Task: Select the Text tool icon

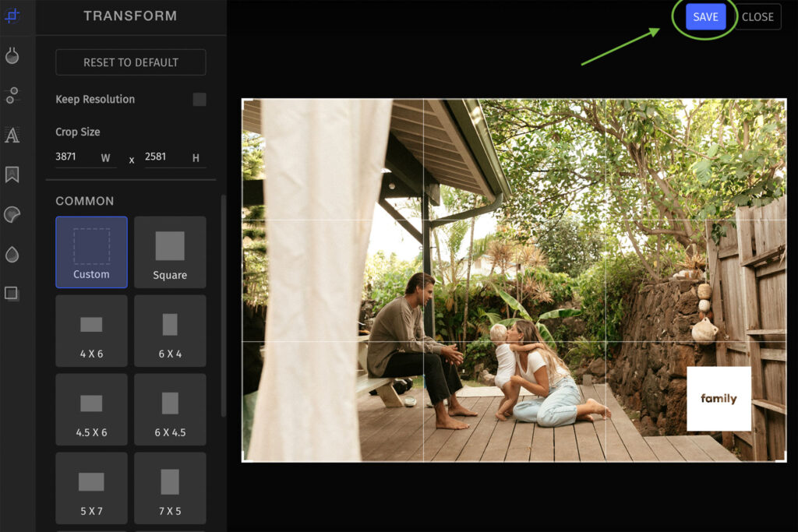Action: [12, 136]
